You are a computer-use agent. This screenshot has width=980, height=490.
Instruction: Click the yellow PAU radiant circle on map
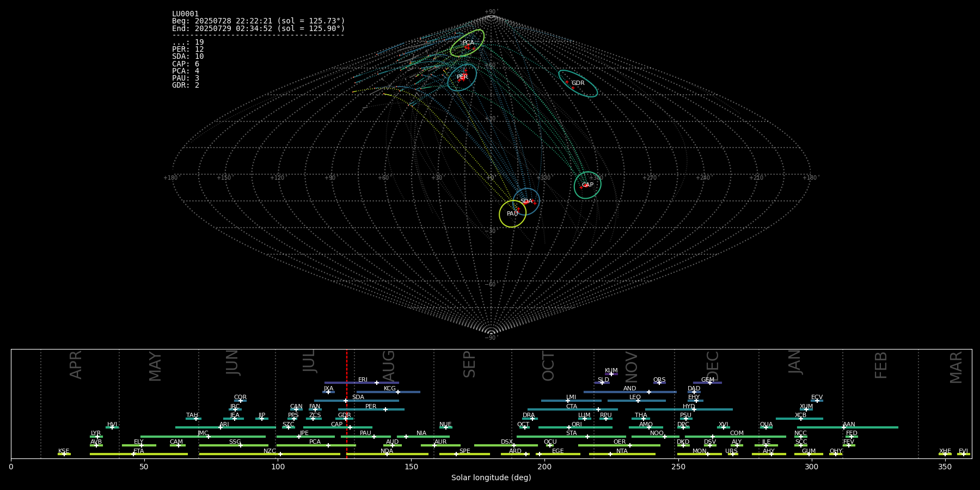point(512,214)
